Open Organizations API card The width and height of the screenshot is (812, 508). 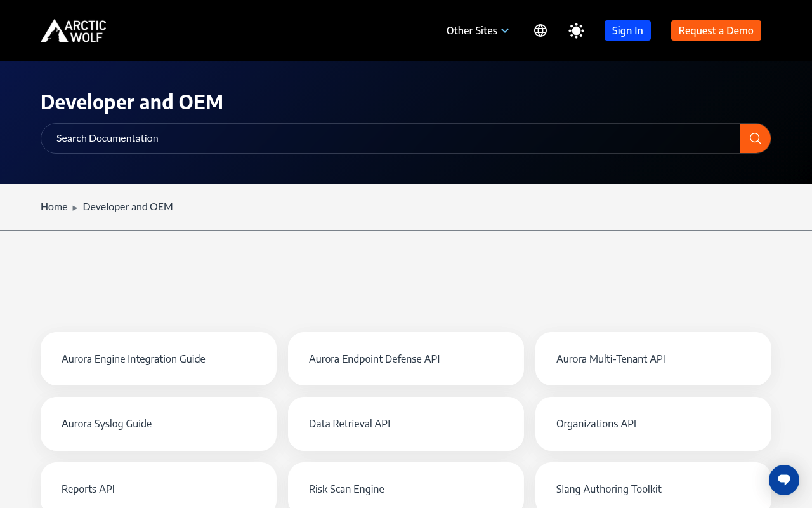coord(653,424)
